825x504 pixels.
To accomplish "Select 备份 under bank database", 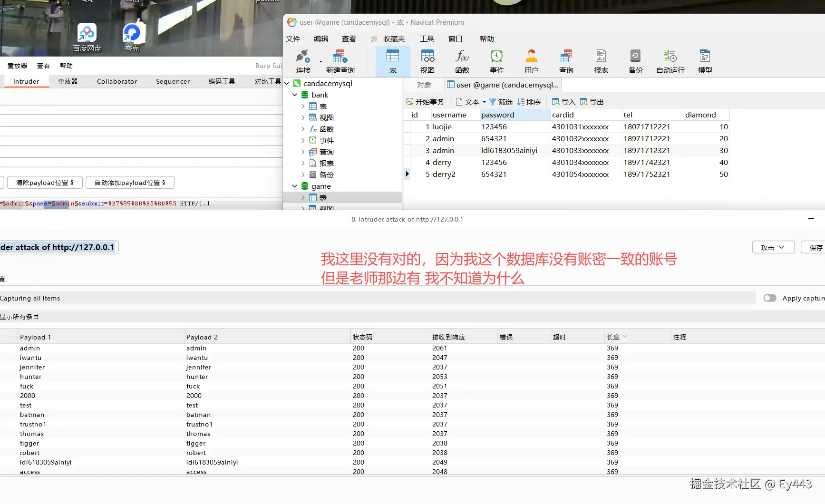I will [x=326, y=174].
